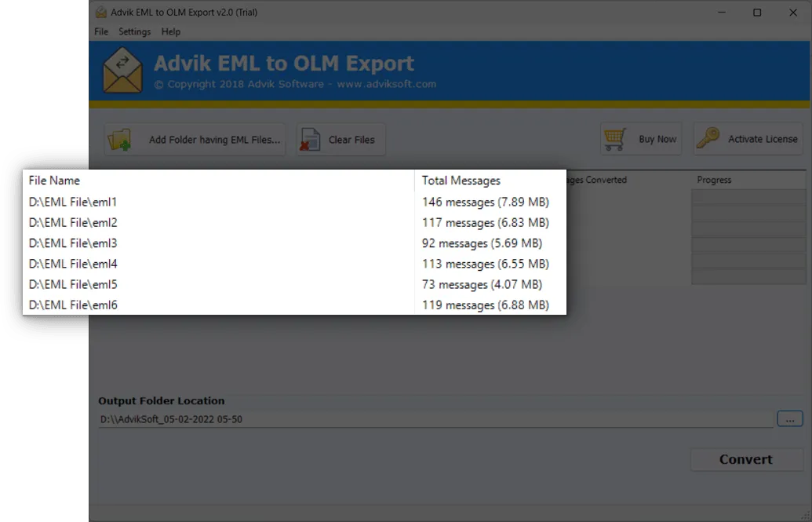Click the Advik envelope logo in the banner
The height and width of the screenshot is (522, 812).
coord(122,70)
